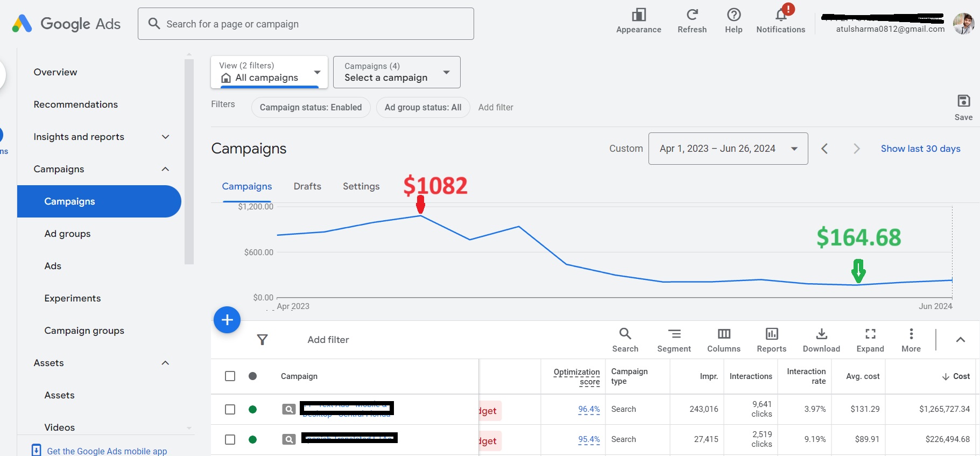This screenshot has height=456, width=980.
Task: Open Segment icon in table toolbar
Action: pyautogui.click(x=674, y=334)
